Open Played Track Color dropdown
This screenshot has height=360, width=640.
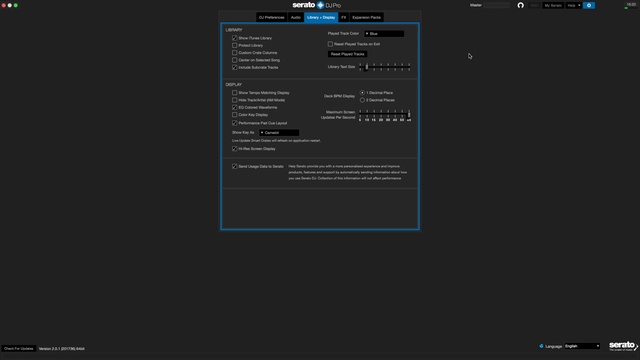(384, 33)
